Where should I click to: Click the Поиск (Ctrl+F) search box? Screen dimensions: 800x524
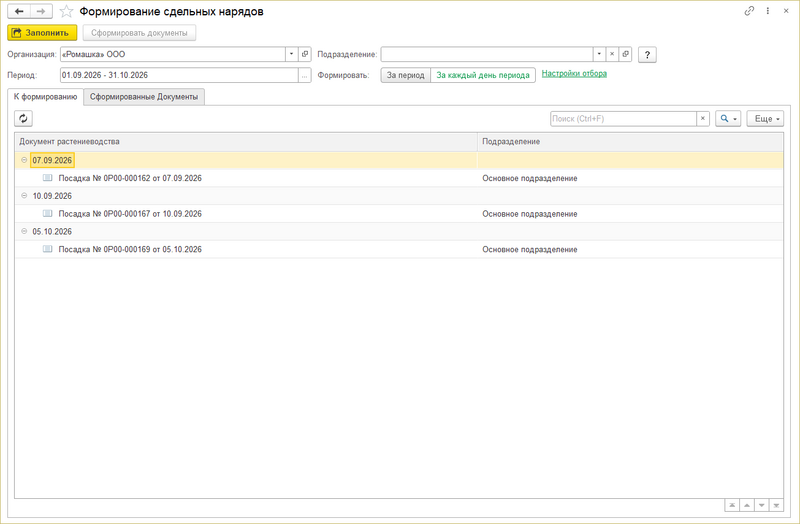click(x=623, y=118)
